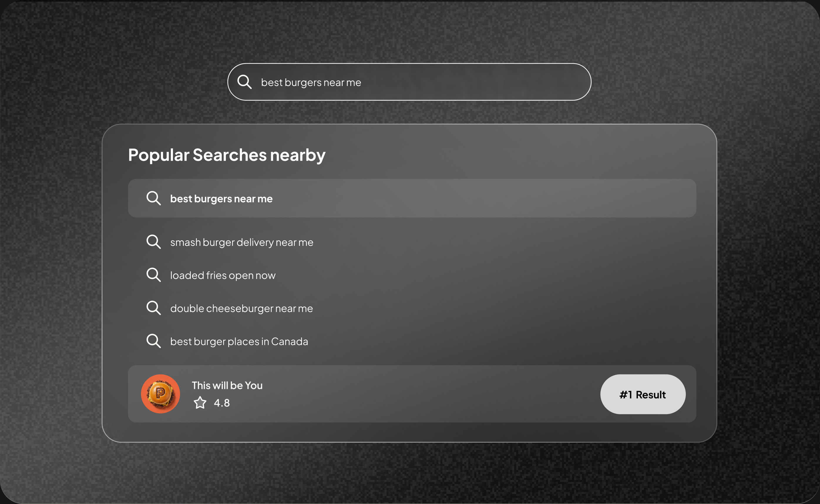Click search icon beside 'best burger places in Canada'
This screenshot has height=504, width=820.
154,341
